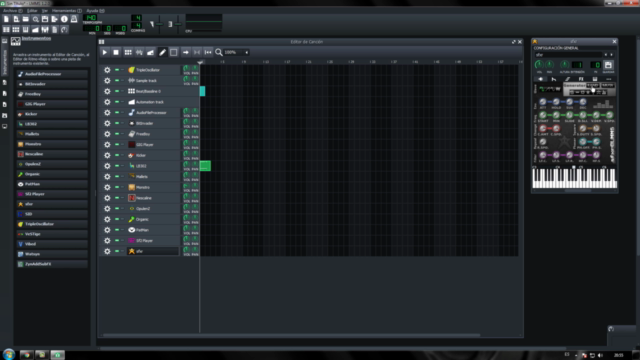Open Windows Start button on taskbar
Screen dimensions: 640x360
9,354
